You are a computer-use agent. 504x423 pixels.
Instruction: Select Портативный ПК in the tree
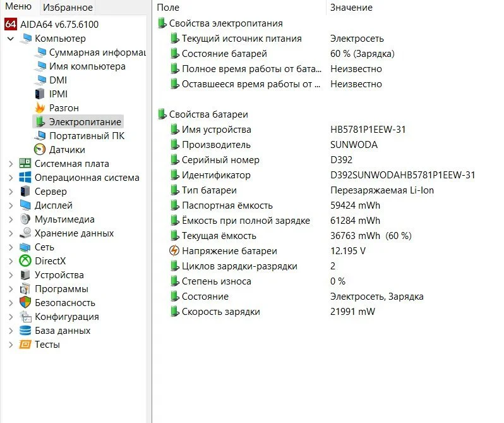[x=87, y=136]
